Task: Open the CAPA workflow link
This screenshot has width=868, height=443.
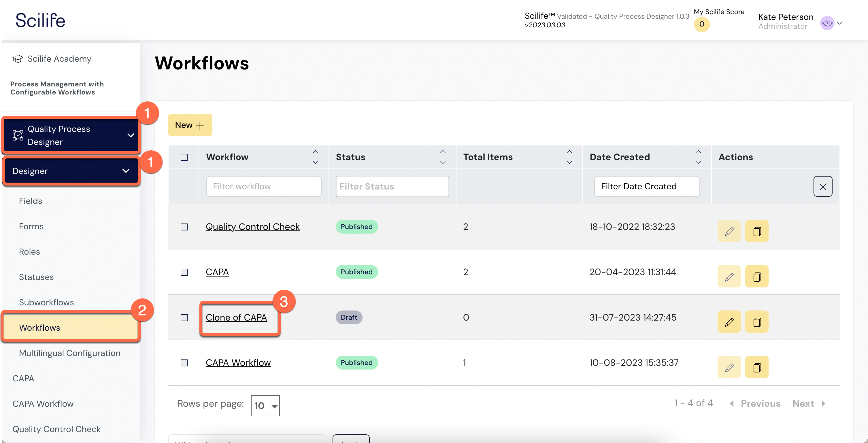Action: point(217,272)
